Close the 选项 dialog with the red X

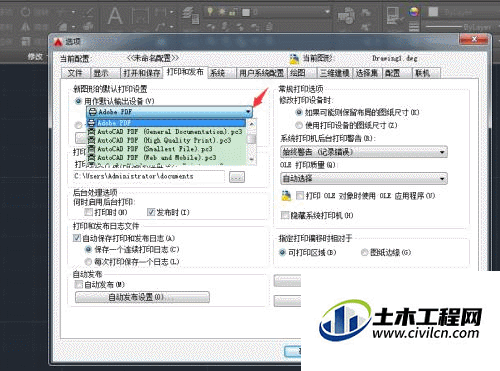[x=474, y=39]
